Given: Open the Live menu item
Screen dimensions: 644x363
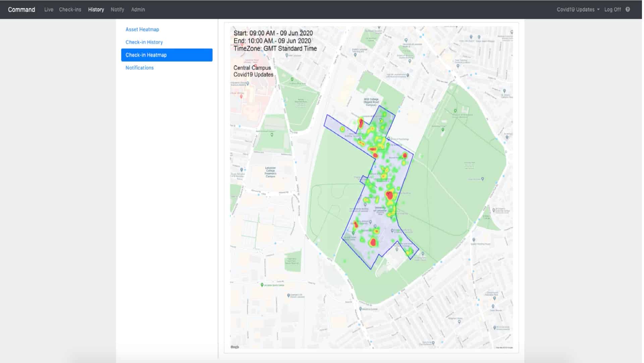Looking at the screenshot, I should (x=49, y=9).
